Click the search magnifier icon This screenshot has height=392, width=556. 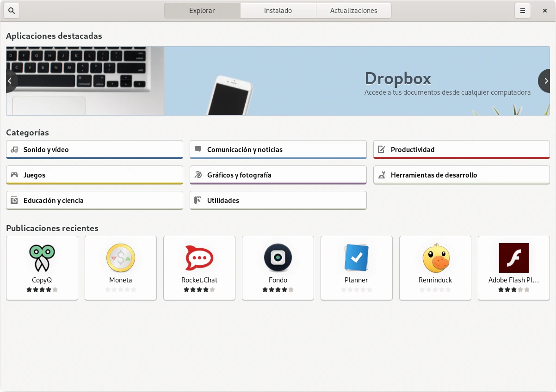point(12,11)
